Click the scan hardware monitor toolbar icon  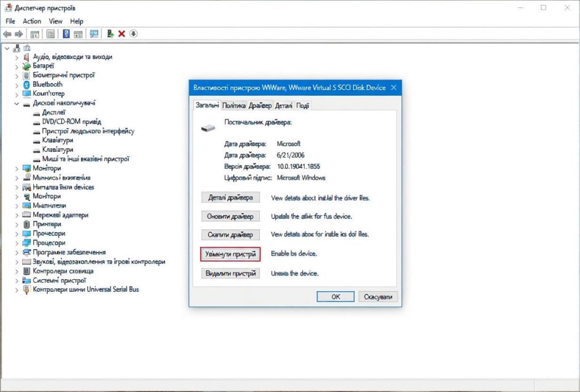click(x=94, y=34)
